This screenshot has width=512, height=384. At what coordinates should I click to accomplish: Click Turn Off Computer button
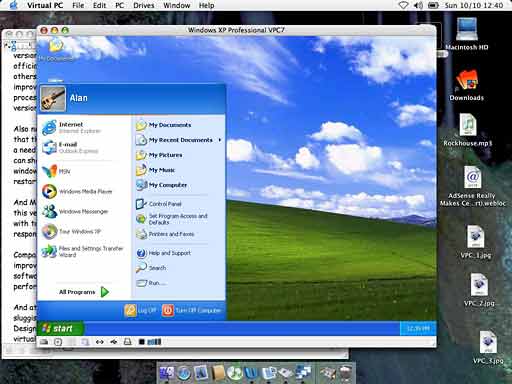pyautogui.click(x=192, y=310)
